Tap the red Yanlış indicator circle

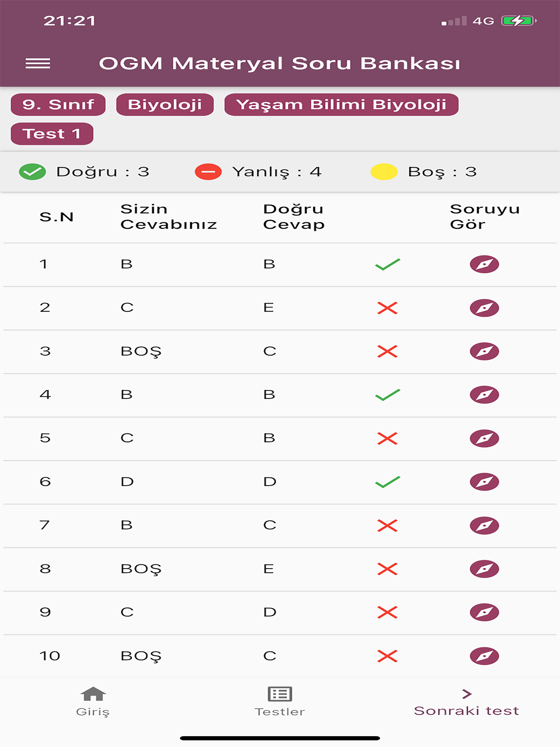(x=208, y=171)
